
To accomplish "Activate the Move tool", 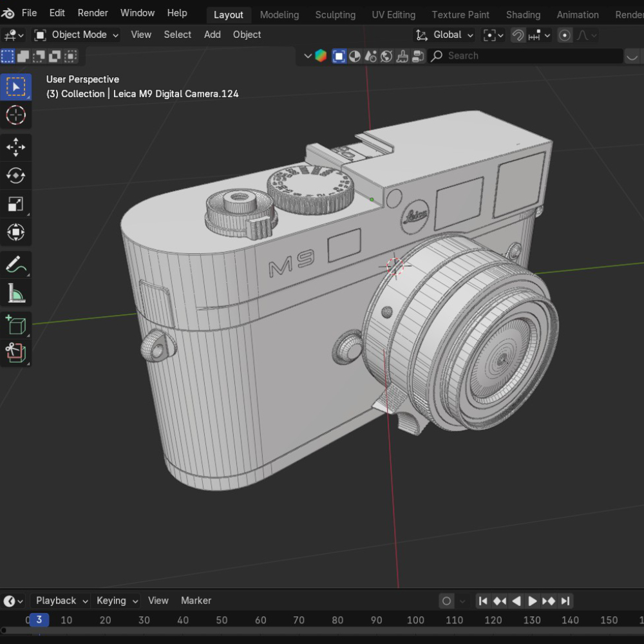I will (x=15, y=147).
